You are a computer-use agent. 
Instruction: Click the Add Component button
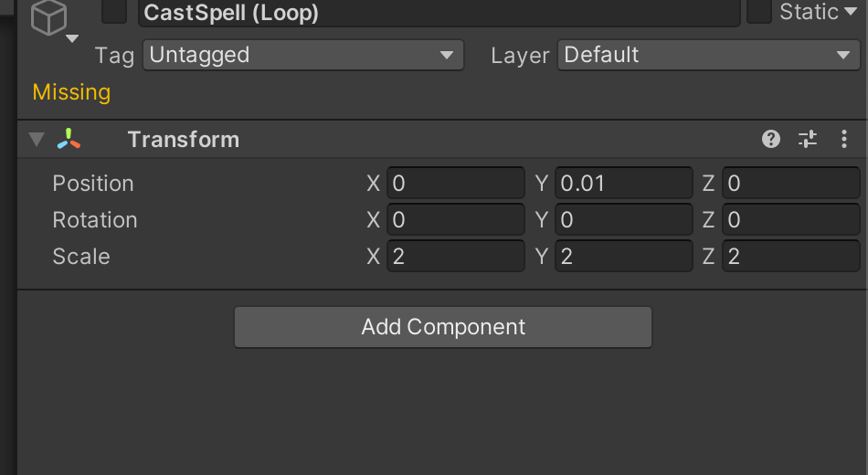coord(443,327)
